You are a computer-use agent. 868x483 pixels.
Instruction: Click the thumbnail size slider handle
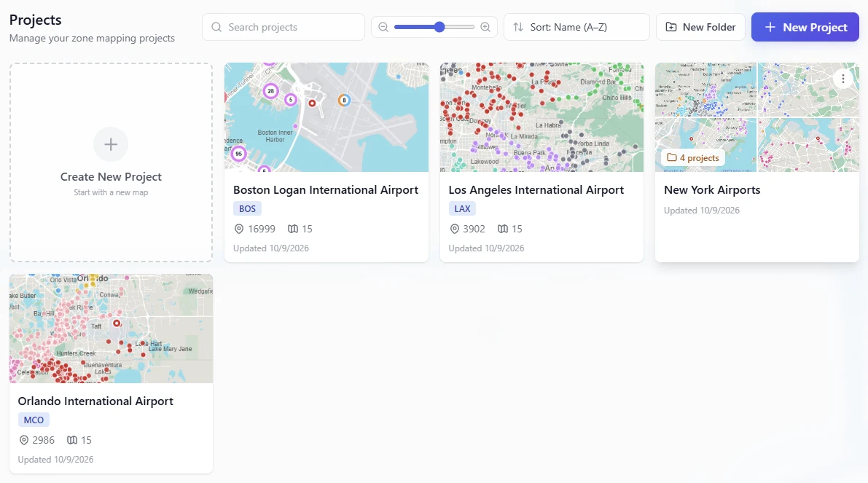pos(439,27)
